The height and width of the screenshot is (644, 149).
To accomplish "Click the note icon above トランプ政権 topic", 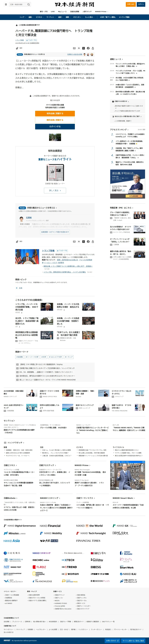I will point(79,241).
